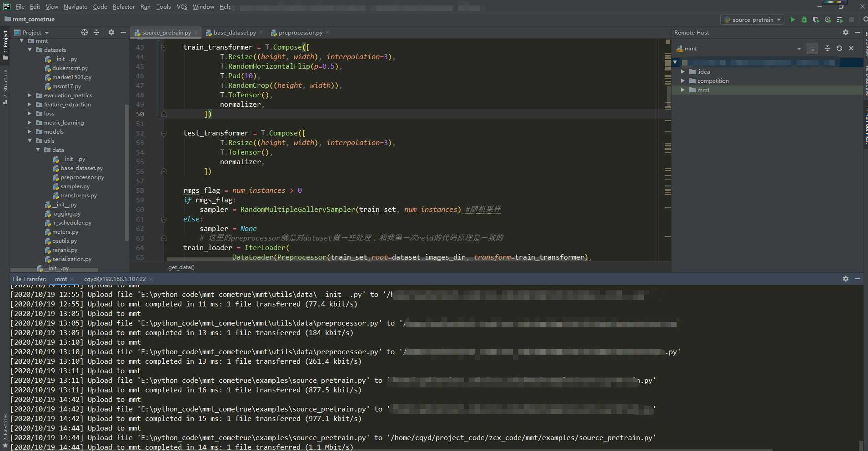Viewport: 868px width, 451px height.
Task: Refresh the Remote Host file tree
Action: tap(839, 48)
